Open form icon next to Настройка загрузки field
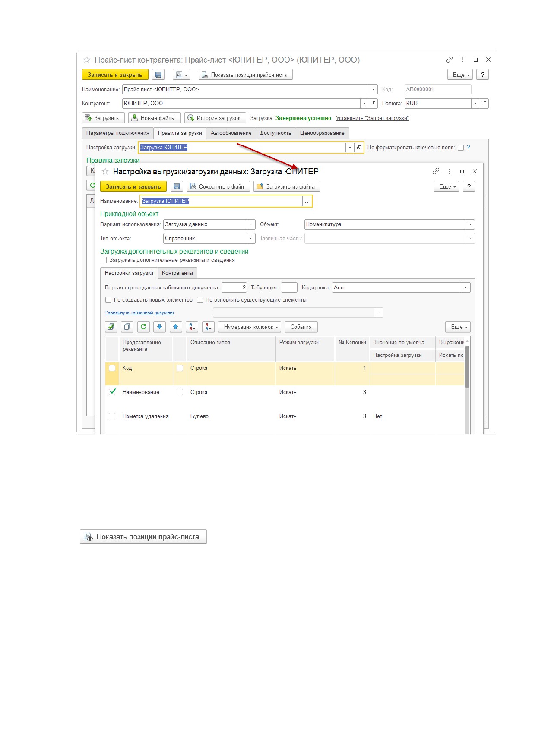 (x=359, y=148)
